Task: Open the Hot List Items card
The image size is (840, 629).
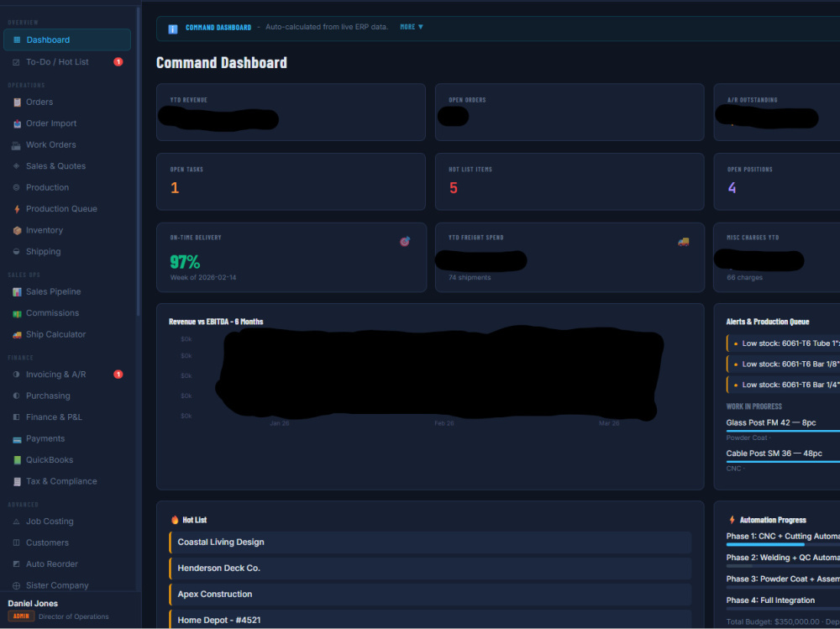Action: pyautogui.click(x=570, y=181)
